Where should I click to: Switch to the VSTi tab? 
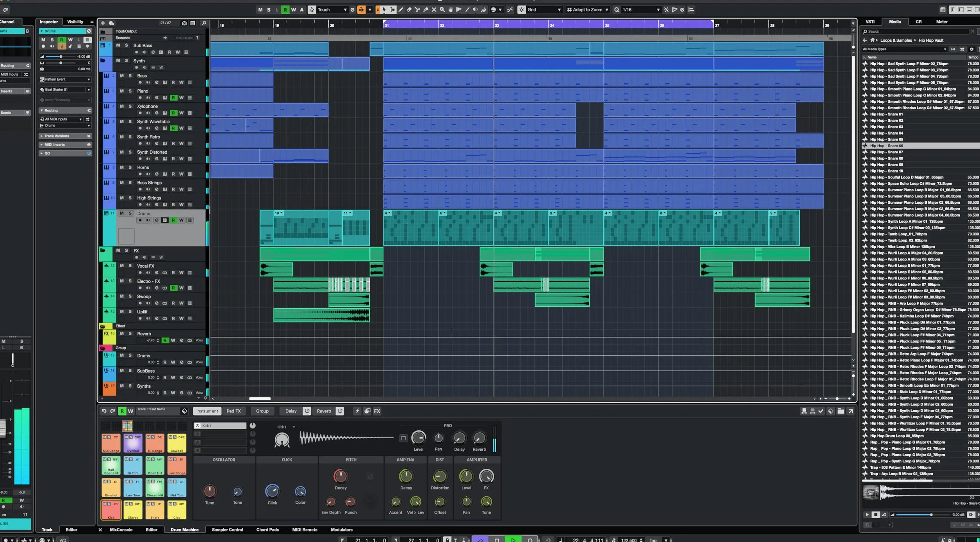[x=870, y=22]
